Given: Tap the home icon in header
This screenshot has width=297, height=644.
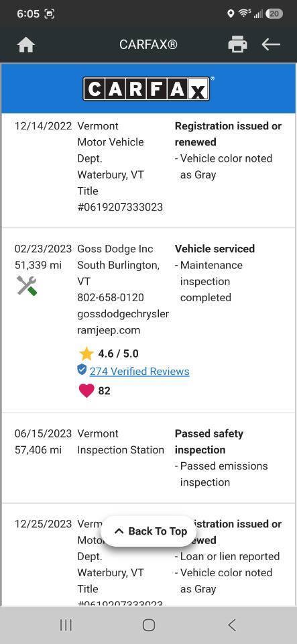Looking at the screenshot, I should point(26,44).
